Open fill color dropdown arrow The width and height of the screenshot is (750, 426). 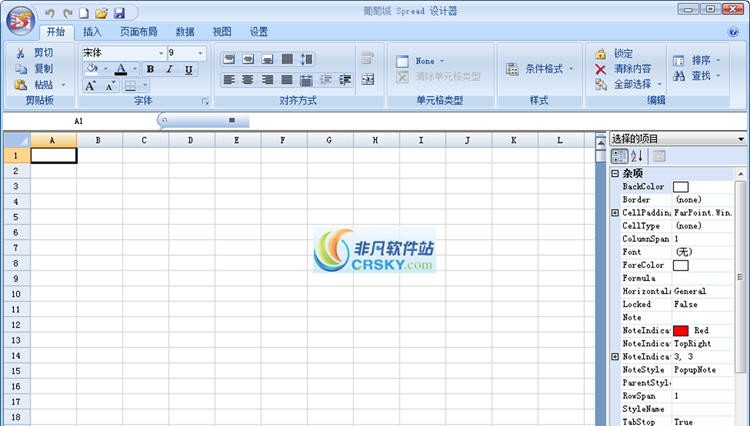point(106,69)
